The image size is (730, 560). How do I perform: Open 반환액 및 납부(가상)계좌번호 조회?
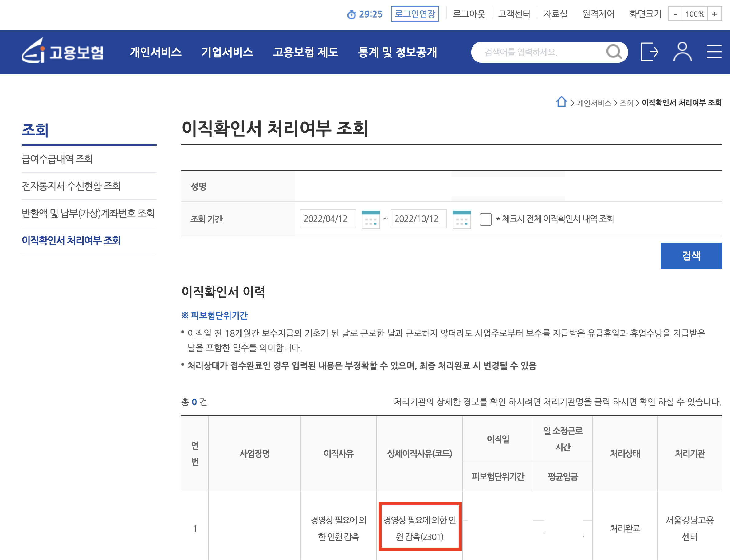88,213
